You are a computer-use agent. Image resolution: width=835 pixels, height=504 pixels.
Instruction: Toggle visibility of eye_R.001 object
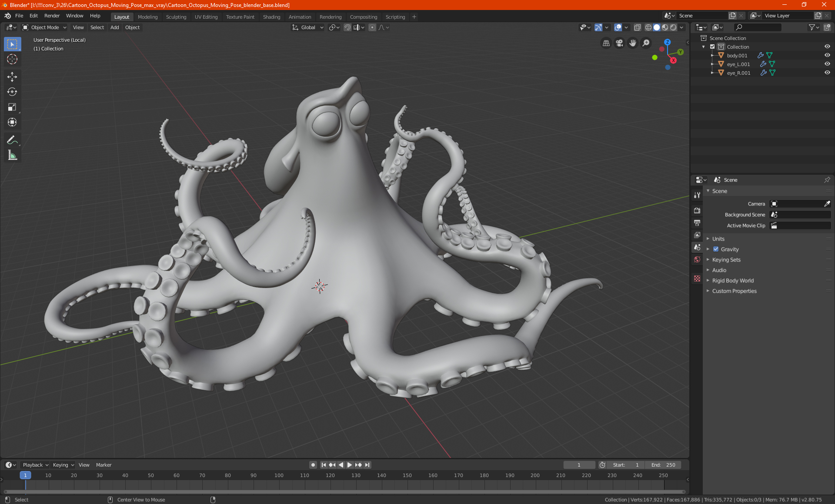827,73
